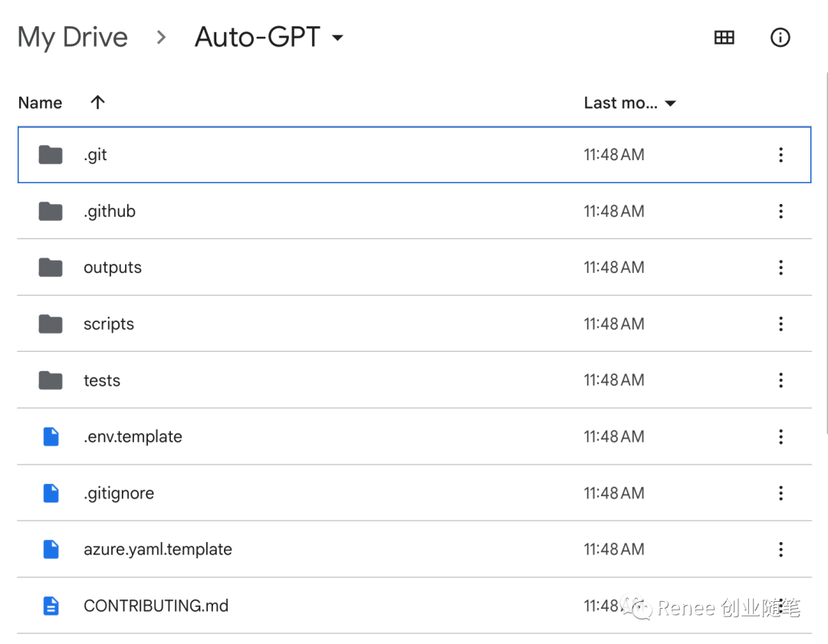Screen dimensions: 828x644
Task: Select the CONTRIBUTING.md file name
Action: [156, 606]
